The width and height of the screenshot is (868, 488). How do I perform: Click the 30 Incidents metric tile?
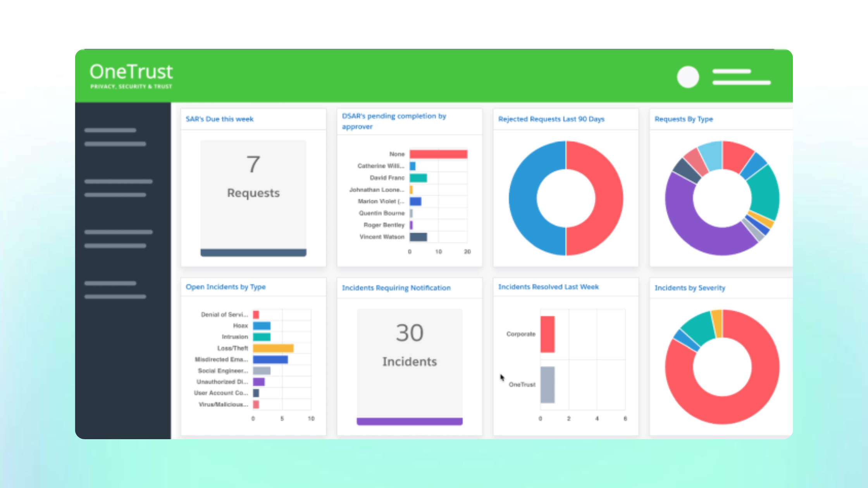point(410,367)
